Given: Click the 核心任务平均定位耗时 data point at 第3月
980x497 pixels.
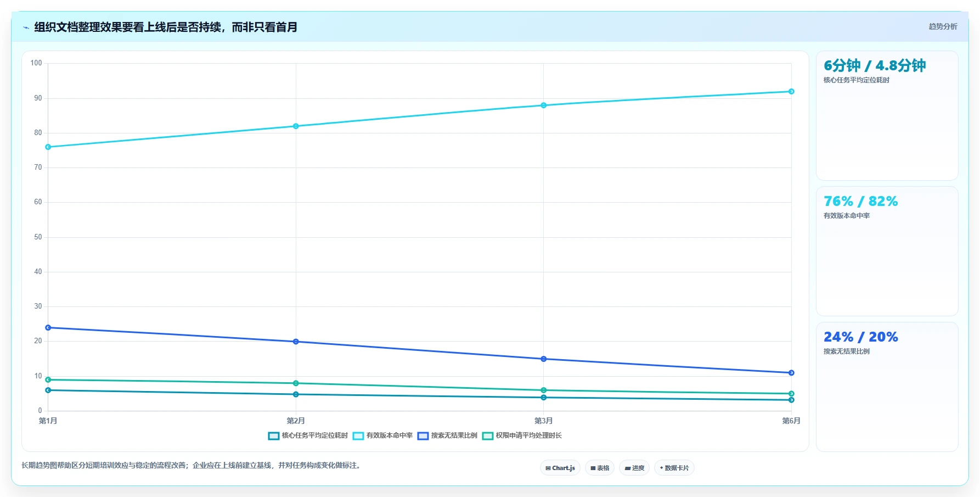Looking at the screenshot, I should (x=544, y=398).
